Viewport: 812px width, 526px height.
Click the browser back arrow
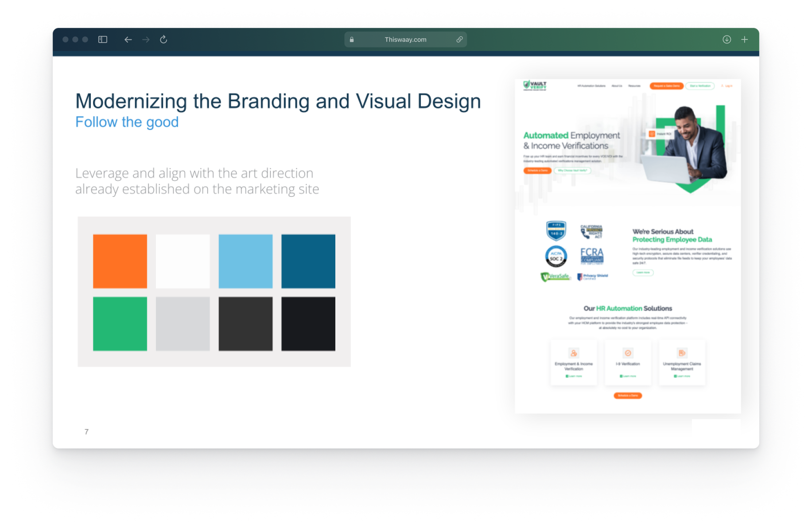[128, 39]
